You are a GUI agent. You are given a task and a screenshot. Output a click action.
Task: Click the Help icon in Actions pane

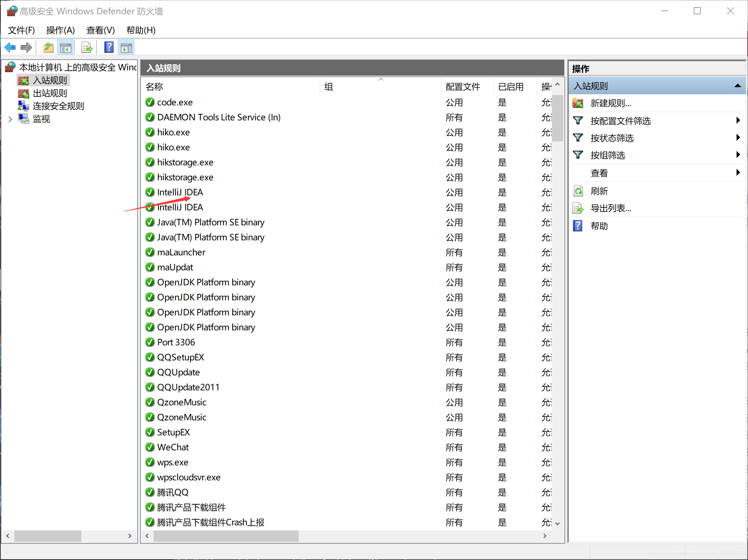click(578, 226)
